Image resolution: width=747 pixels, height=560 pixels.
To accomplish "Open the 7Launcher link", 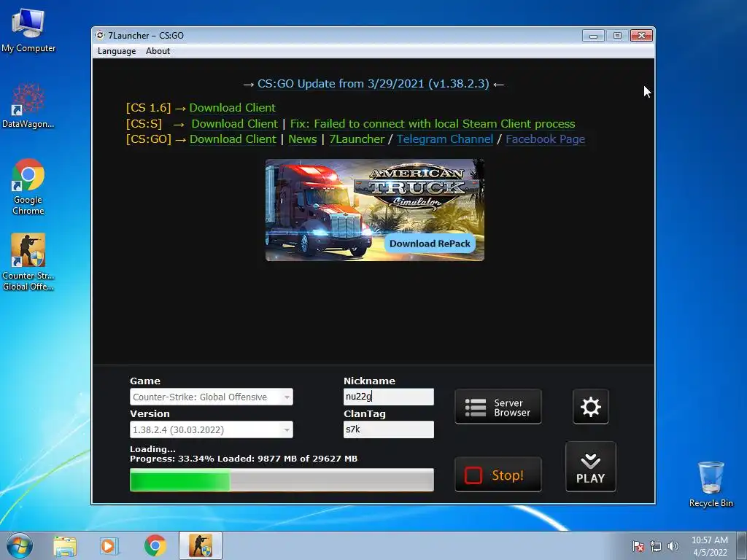I will point(357,139).
